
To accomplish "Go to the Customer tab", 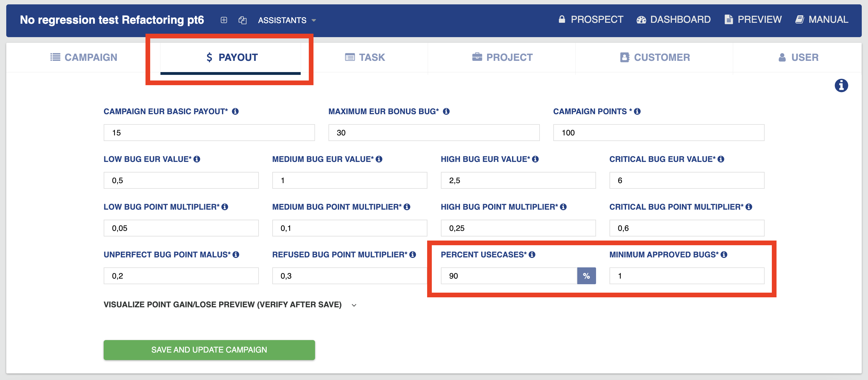I will click(x=655, y=57).
